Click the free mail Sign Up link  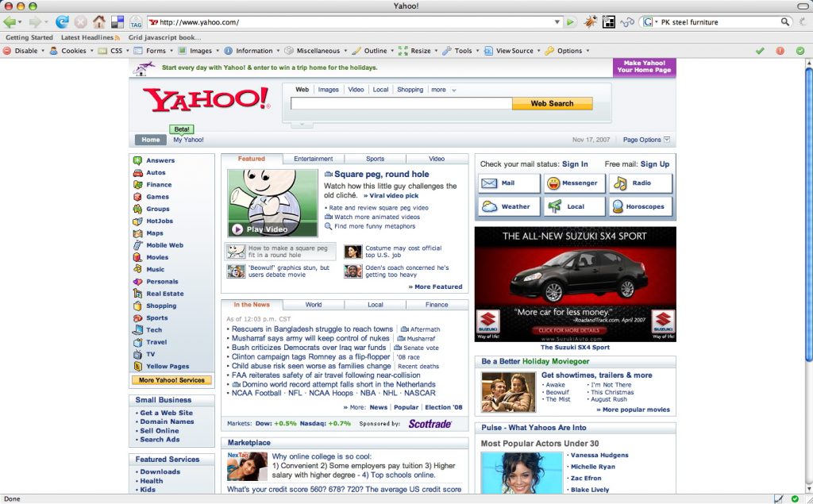click(655, 164)
